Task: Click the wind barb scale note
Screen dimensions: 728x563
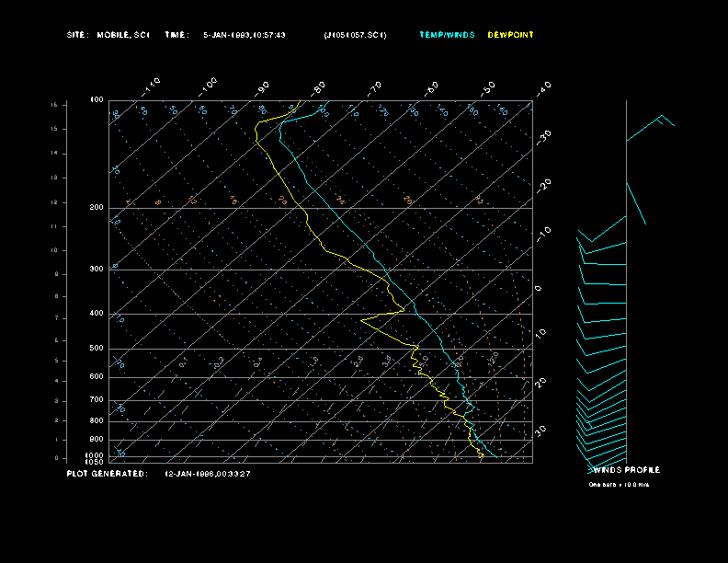Action: tap(620, 484)
